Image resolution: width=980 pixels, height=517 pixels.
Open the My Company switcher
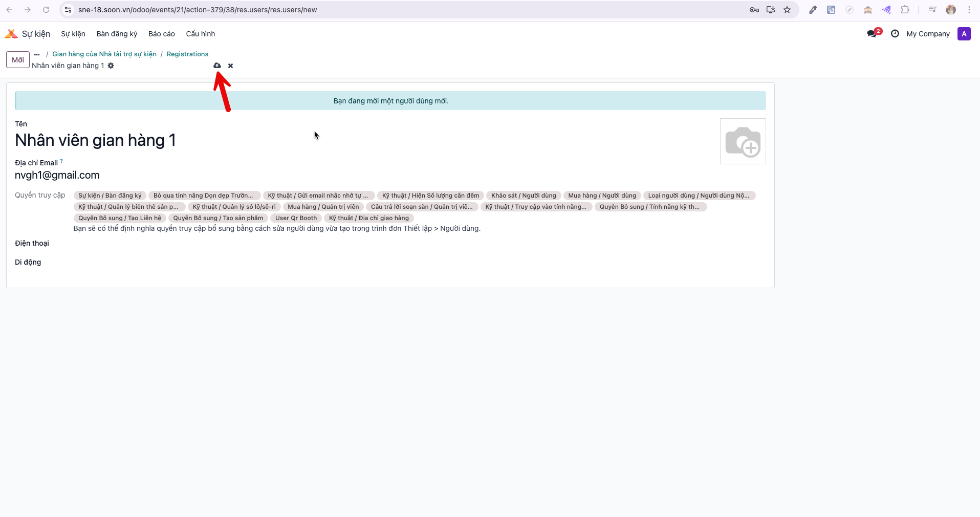[928, 34]
